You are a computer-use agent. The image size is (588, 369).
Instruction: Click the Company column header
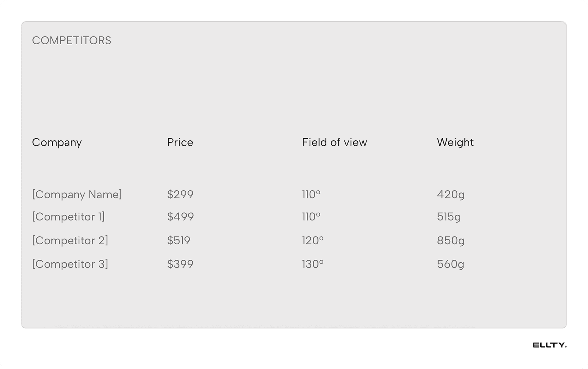[x=57, y=142]
